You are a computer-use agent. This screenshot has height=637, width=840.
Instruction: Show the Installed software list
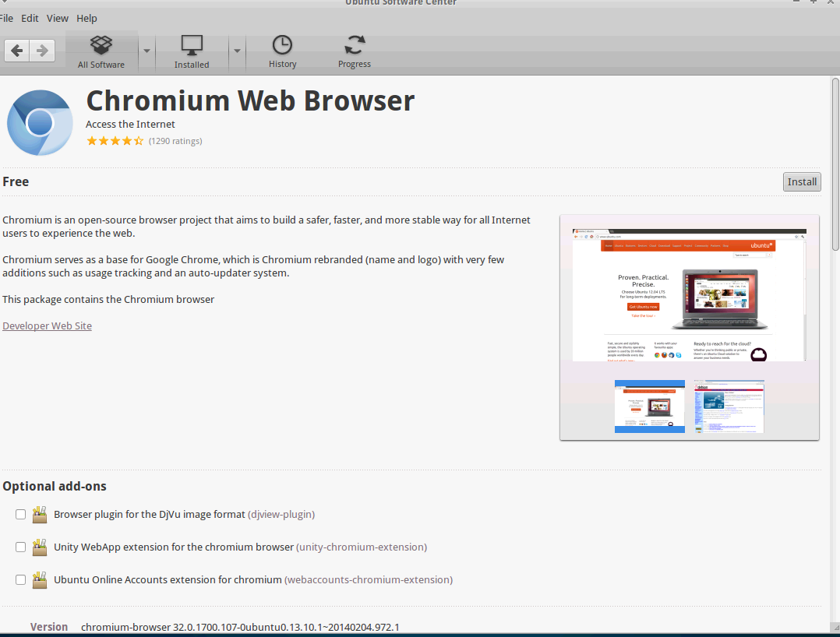click(192, 52)
